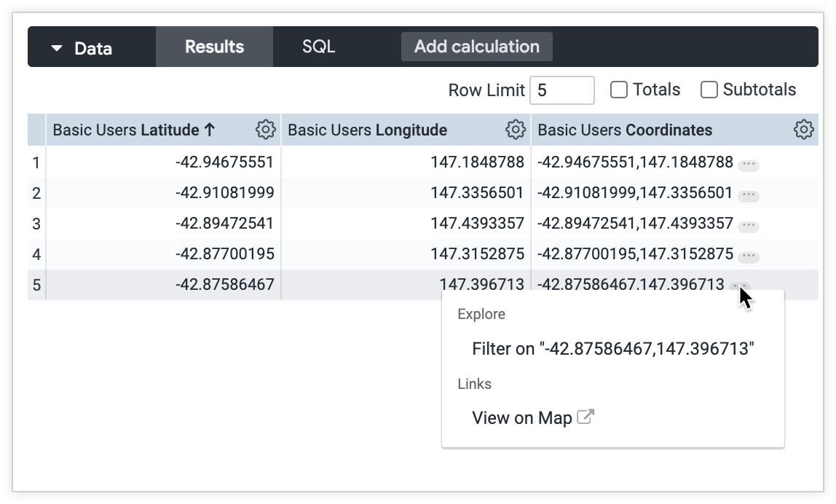
Task: Open the Basic Users Coordinates column gear settings
Action: (x=803, y=128)
